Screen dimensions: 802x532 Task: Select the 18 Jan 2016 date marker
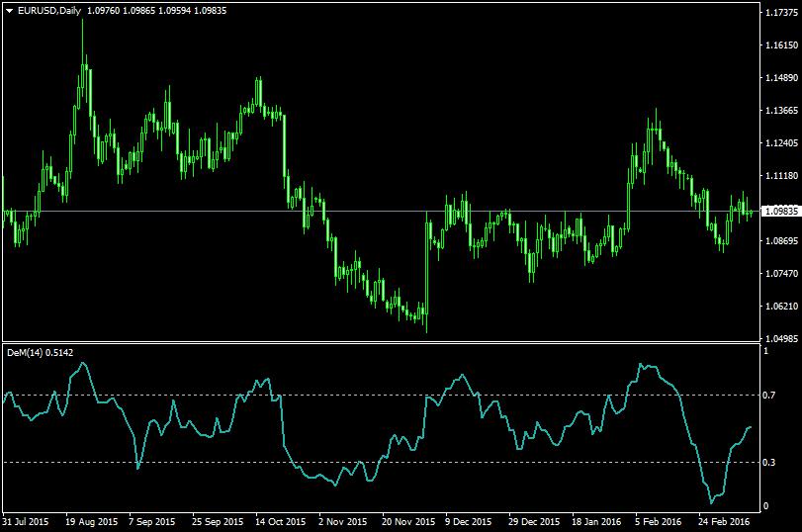(x=596, y=522)
